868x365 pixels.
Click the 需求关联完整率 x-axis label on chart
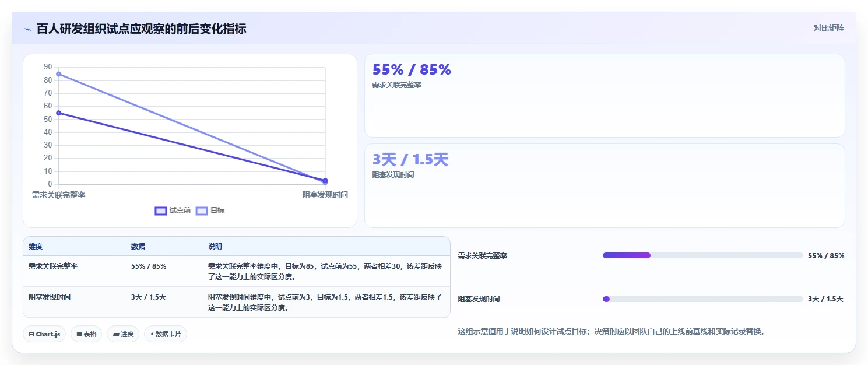59,195
